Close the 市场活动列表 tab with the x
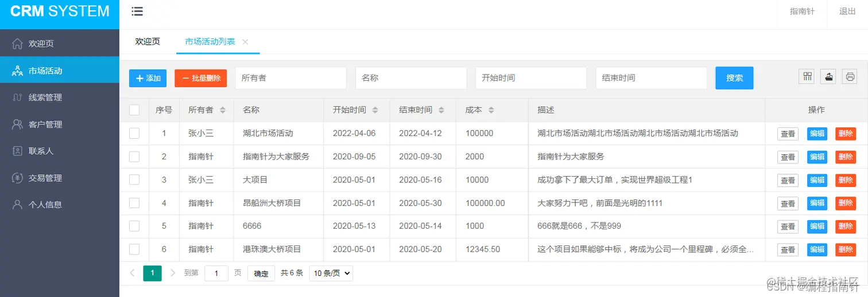Screen dimensions: 868x297 (245, 42)
